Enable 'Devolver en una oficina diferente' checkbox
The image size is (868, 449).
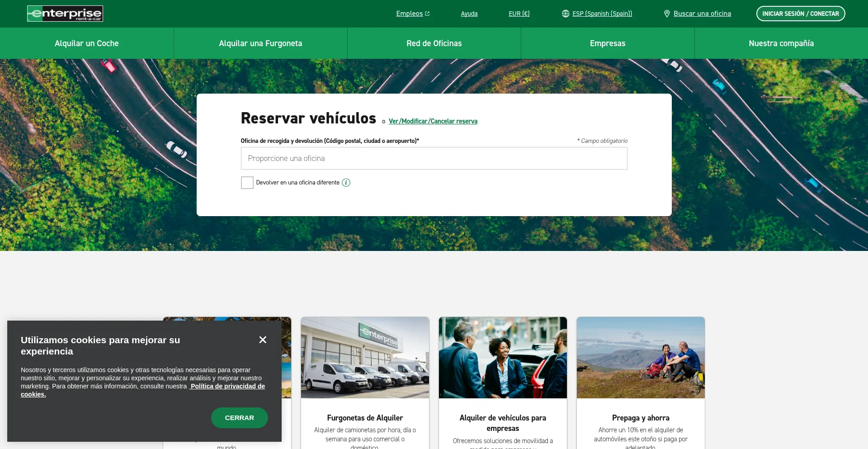(x=247, y=183)
